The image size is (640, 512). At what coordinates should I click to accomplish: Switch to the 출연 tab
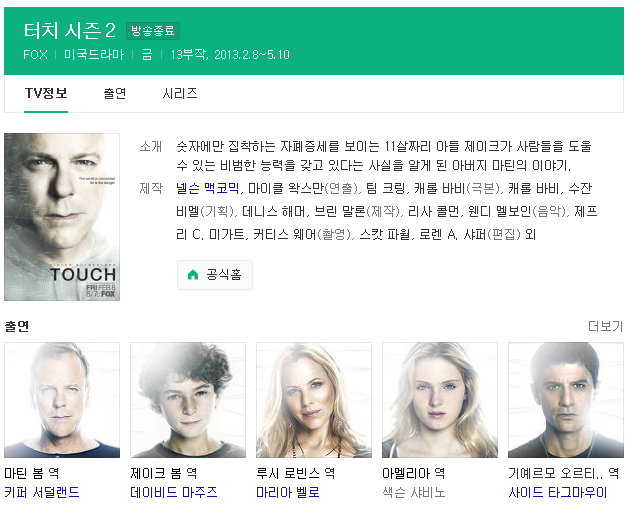(x=115, y=93)
